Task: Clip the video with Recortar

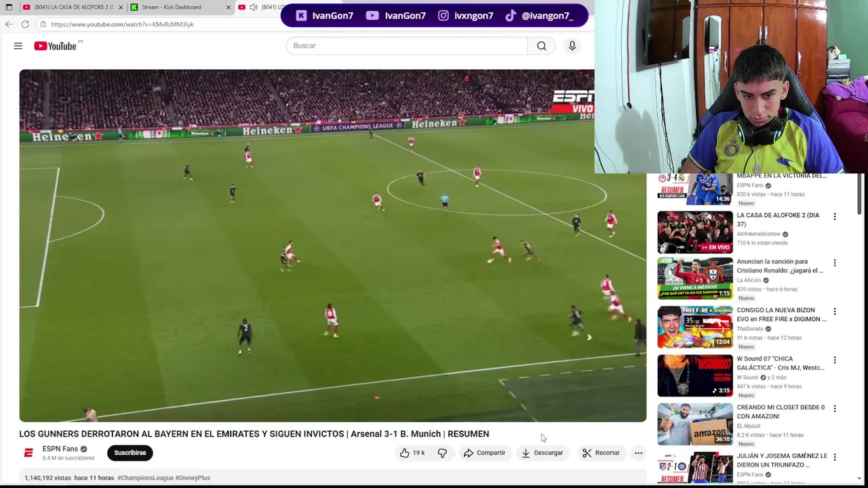Action: tap(601, 453)
